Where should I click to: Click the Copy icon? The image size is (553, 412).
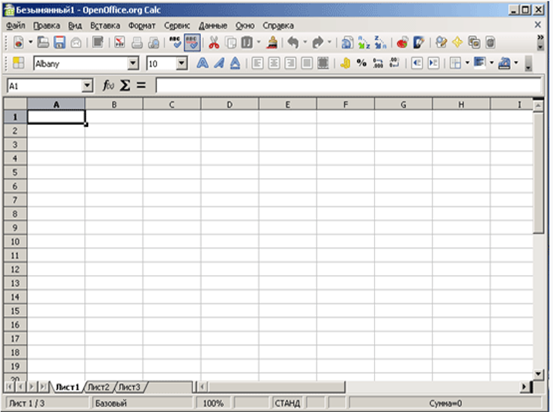pos(231,43)
